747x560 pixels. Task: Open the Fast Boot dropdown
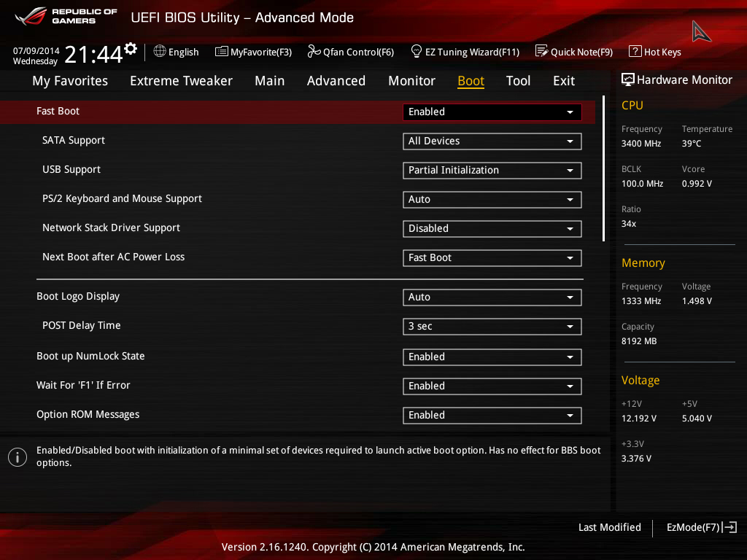tap(492, 112)
